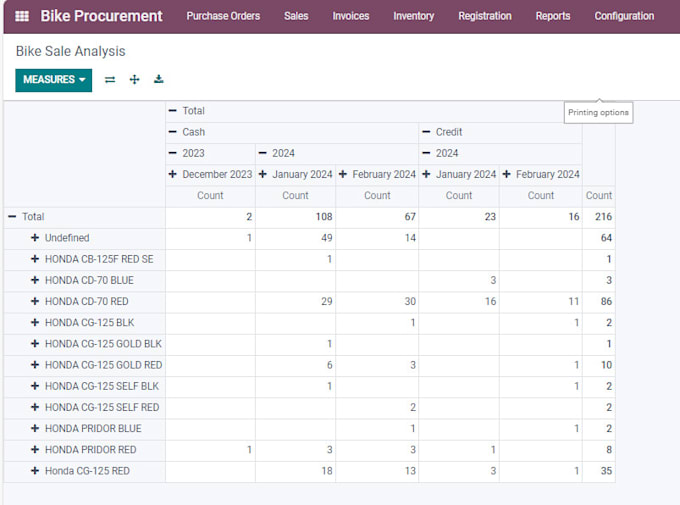Open Purchase Orders menu

point(223,16)
